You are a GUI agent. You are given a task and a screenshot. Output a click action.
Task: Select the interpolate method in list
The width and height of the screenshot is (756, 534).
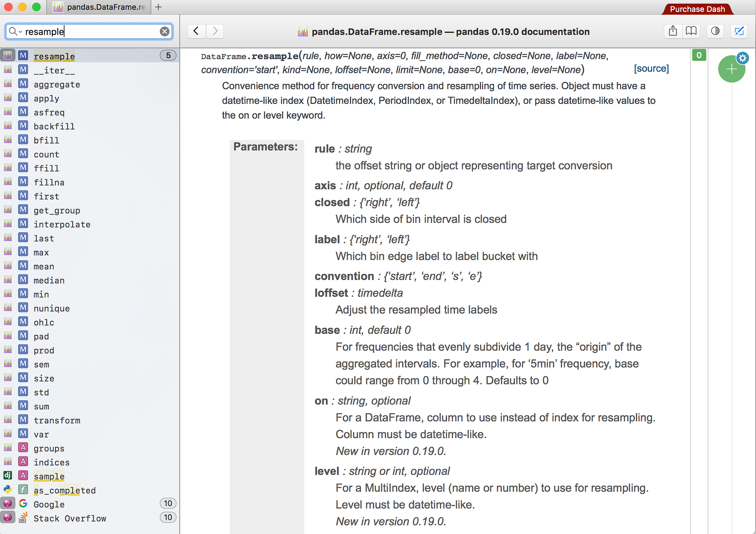pos(62,224)
